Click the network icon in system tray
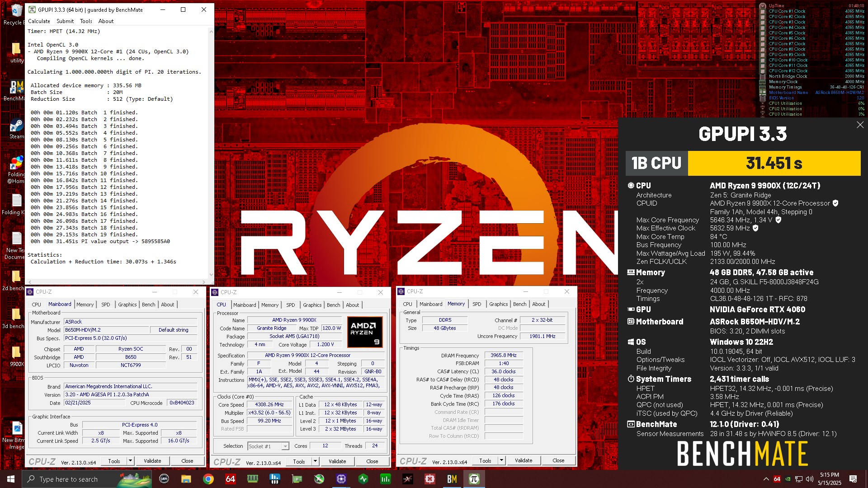This screenshot has height=488, width=868. coord(799,479)
